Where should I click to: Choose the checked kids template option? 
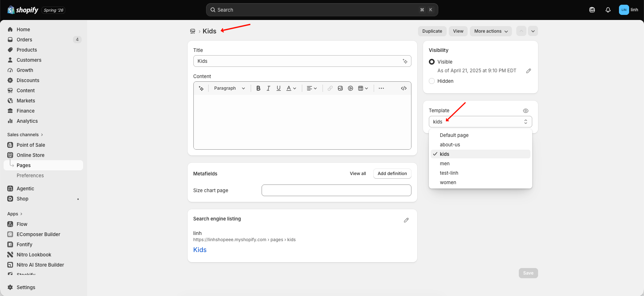point(480,154)
